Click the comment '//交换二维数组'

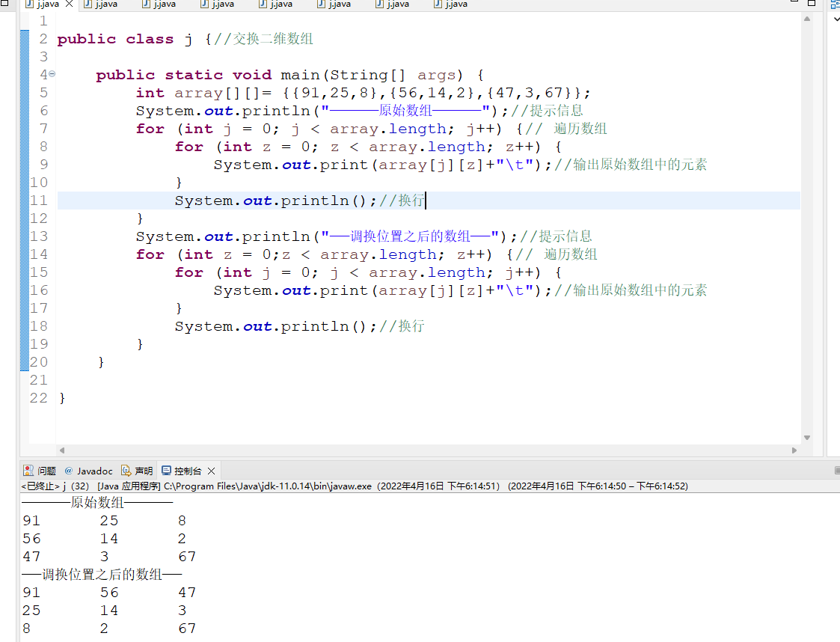coord(263,39)
